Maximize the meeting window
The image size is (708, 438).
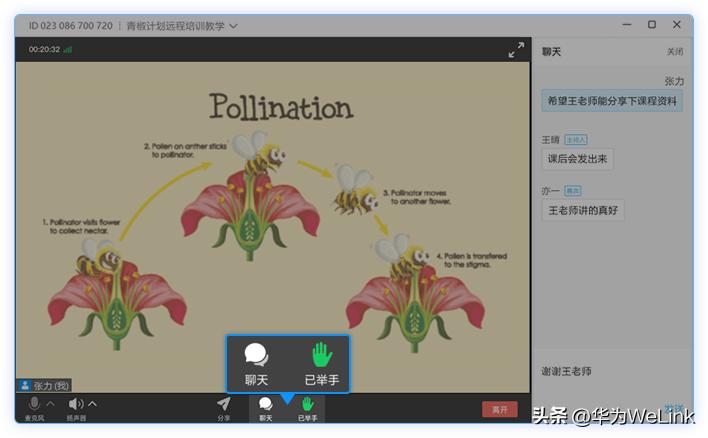click(x=652, y=25)
